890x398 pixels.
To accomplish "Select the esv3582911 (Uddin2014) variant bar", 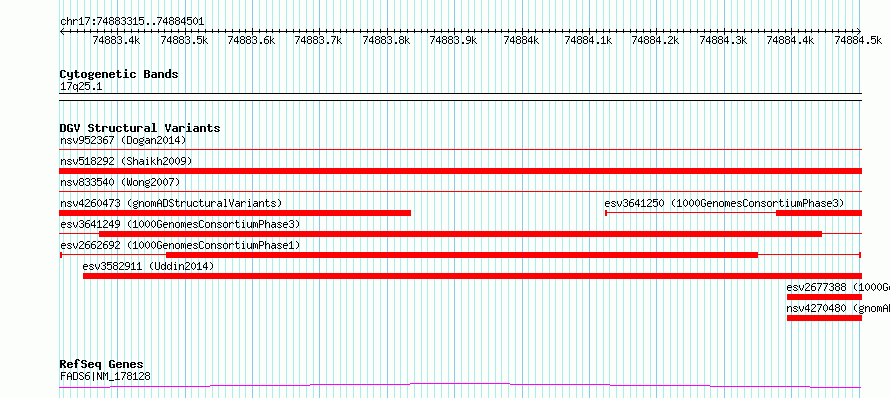I will [472, 276].
